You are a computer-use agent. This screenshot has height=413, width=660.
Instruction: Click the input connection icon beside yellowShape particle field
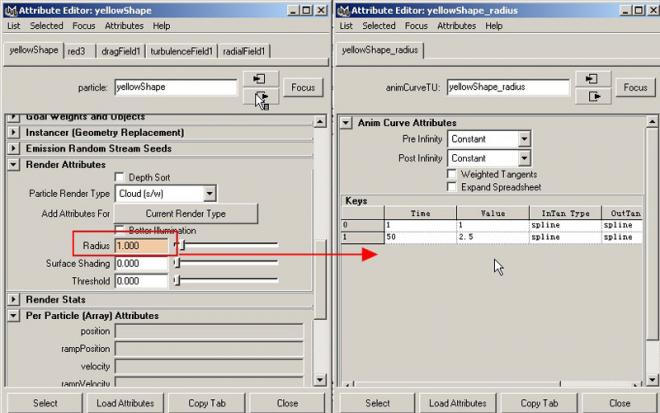click(x=260, y=79)
